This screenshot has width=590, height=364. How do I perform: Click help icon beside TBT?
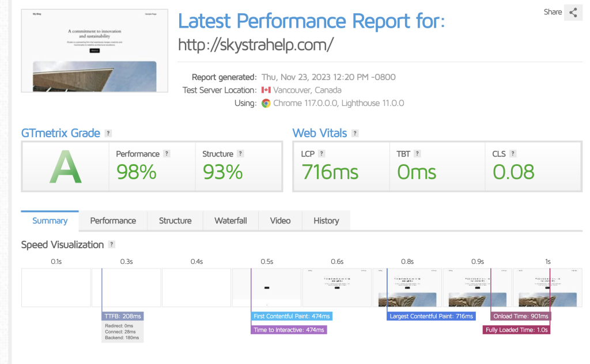tap(417, 154)
